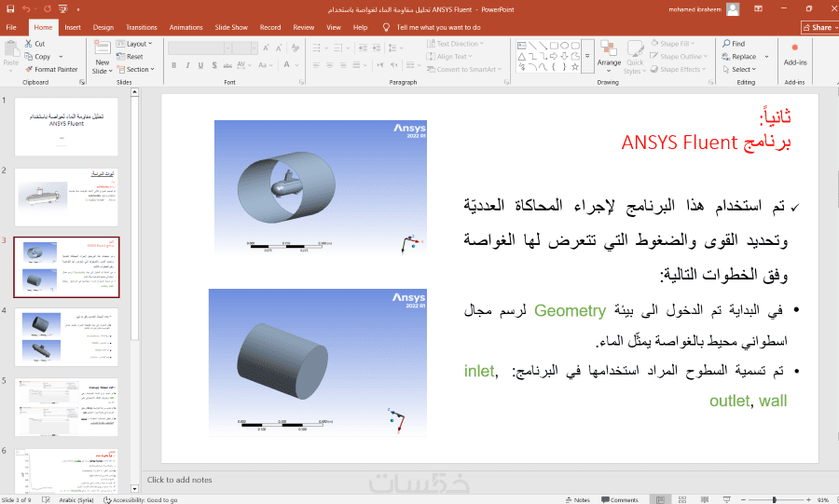Toggle bulleted list formatting
The image size is (839, 504).
[317, 48]
